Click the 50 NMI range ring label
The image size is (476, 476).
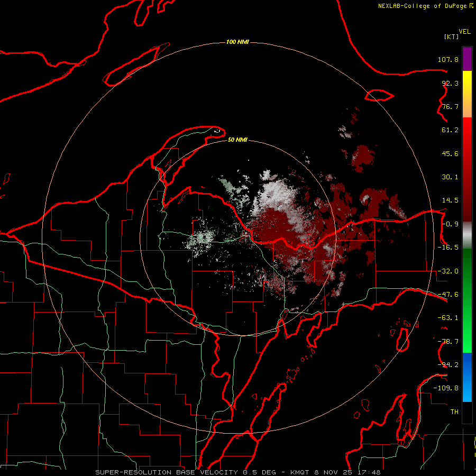pos(237,140)
